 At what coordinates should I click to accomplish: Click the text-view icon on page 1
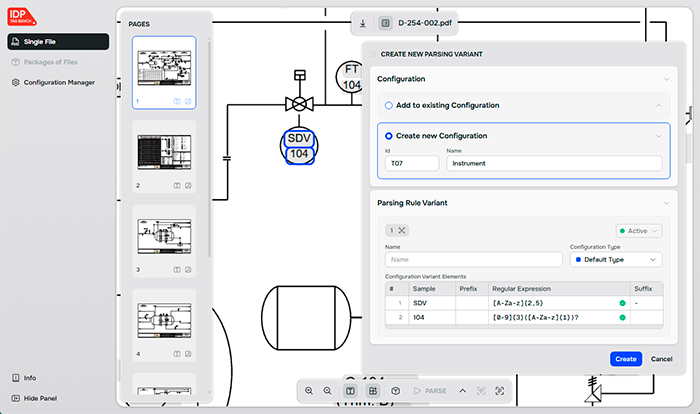[x=177, y=101]
